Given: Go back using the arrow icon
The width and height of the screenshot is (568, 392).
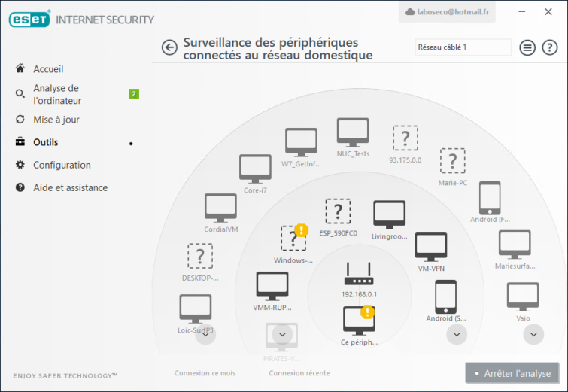Looking at the screenshot, I should pyautogui.click(x=169, y=47).
